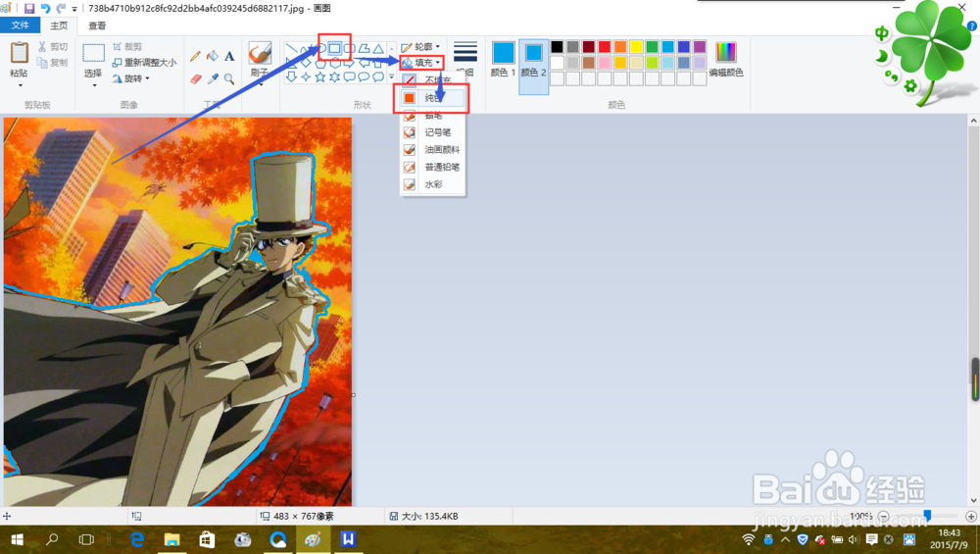Expand the shapes gallery More arrow
The width and height of the screenshot is (980, 554).
click(x=392, y=76)
